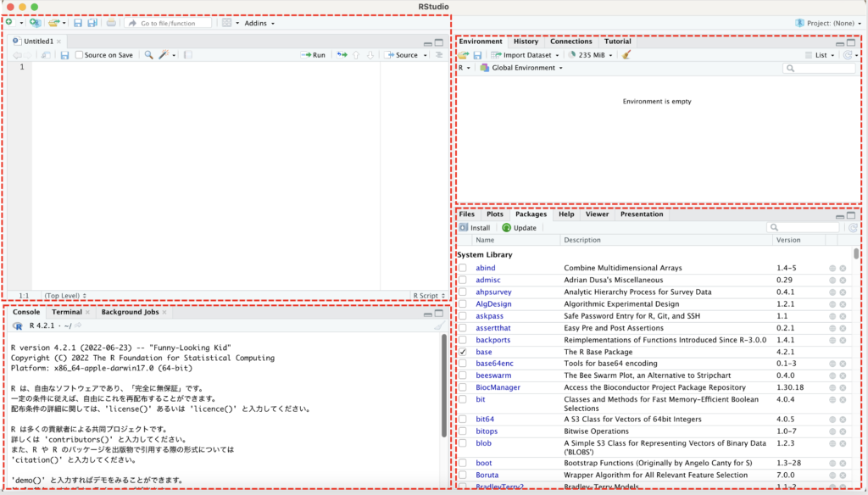868x495 pixels.
Task: Click the Update packages icon
Action: [507, 228]
